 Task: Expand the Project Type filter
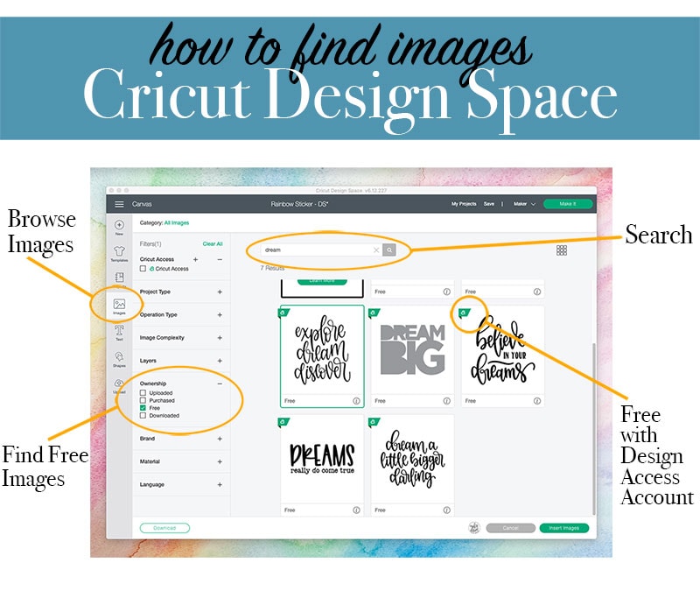coord(220,292)
